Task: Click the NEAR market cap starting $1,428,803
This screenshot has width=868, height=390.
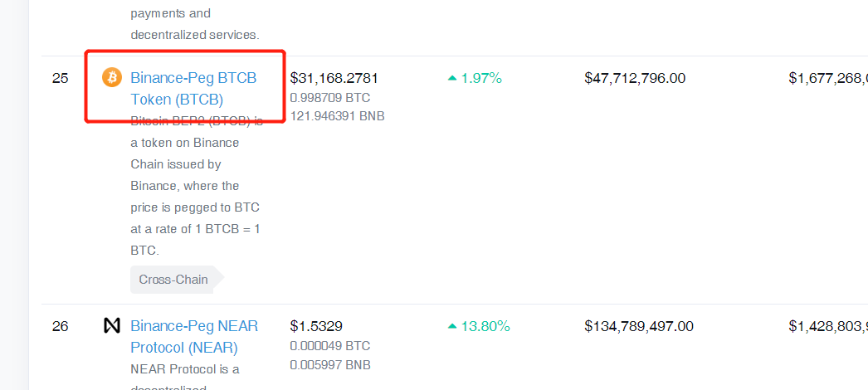Action: 827,326
